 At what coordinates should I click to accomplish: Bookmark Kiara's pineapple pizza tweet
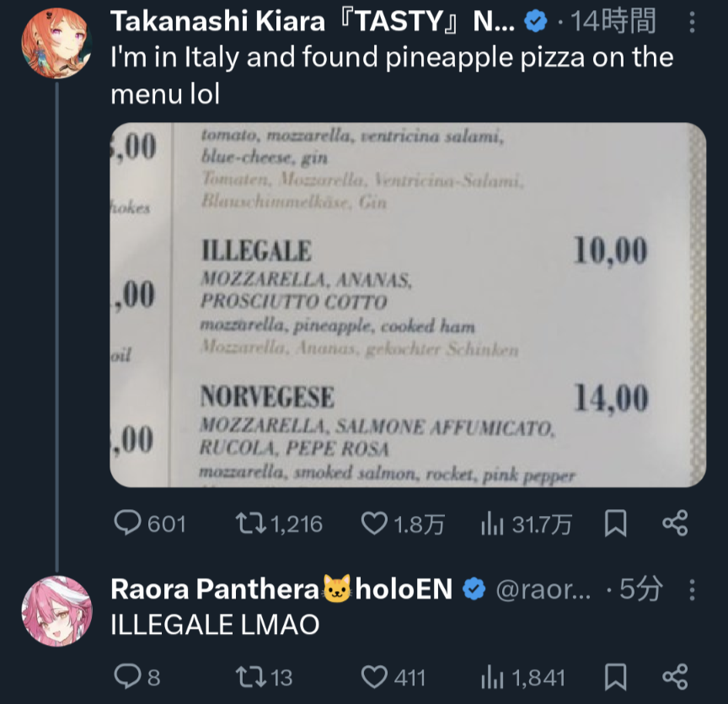click(x=616, y=524)
